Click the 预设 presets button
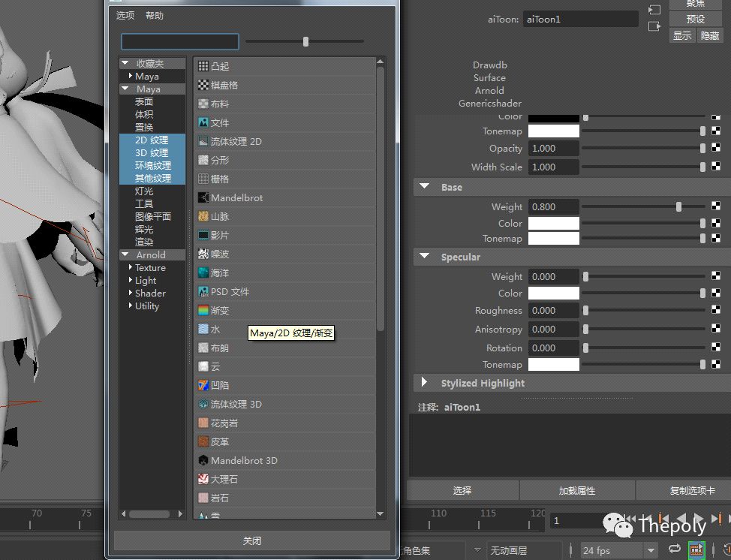This screenshot has width=731, height=560. pyautogui.click(x=695, y=19)
